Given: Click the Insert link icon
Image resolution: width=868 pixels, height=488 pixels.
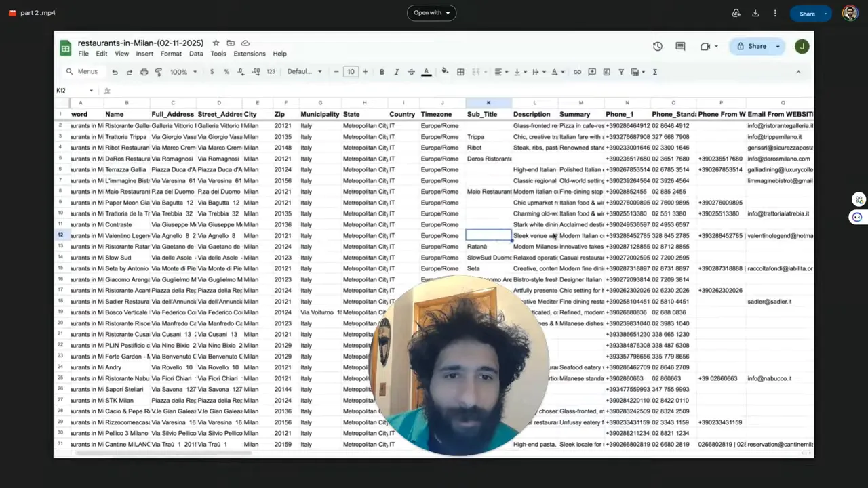Looking at the screenshot, I should point(577,72).
